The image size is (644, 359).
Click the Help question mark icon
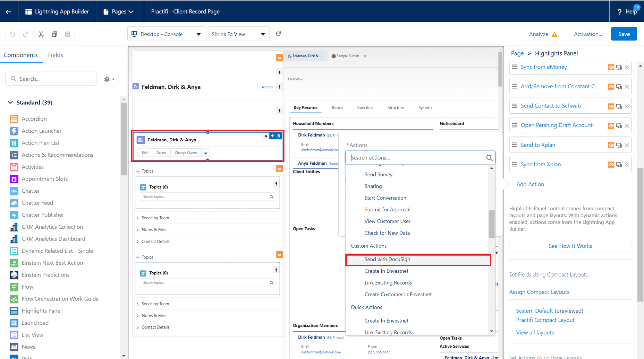click(620, 12)
